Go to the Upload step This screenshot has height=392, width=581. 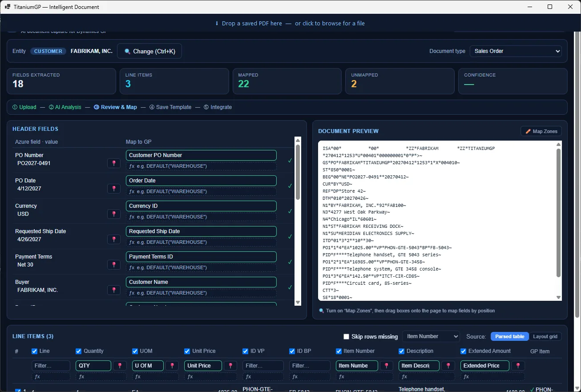24,107
